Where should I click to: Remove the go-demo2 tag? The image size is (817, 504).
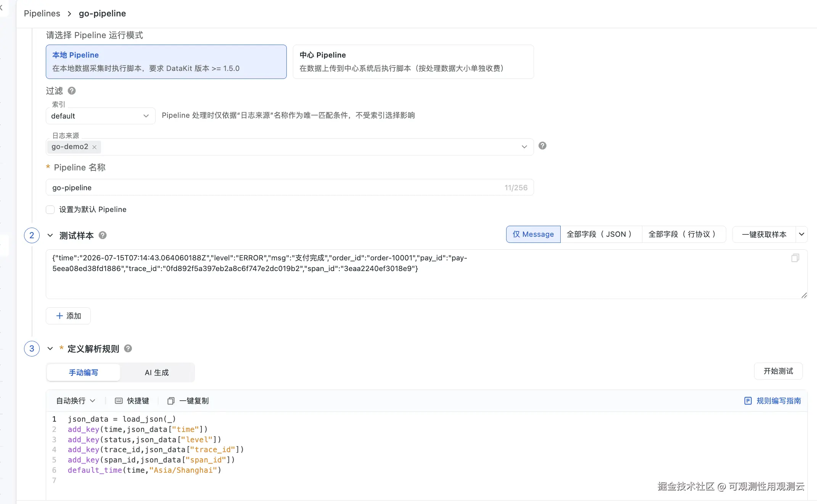click(x=94, y=147)
